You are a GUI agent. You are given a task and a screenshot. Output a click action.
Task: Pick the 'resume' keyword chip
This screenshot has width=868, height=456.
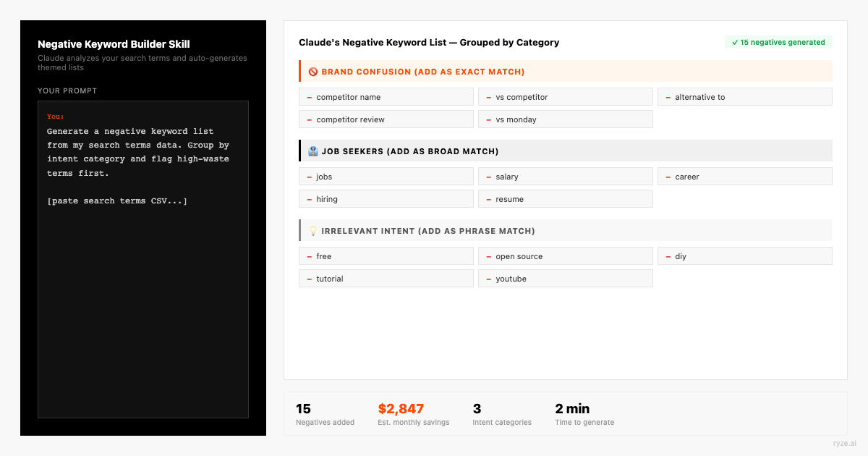click(565, 199)
